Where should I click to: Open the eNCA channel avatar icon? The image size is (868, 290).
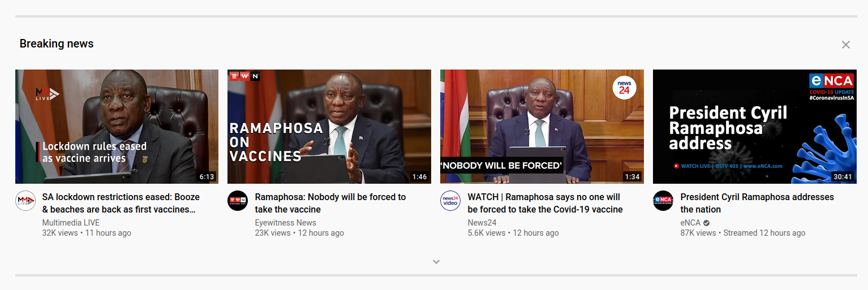pyautogui.click(x=663, y=201)
